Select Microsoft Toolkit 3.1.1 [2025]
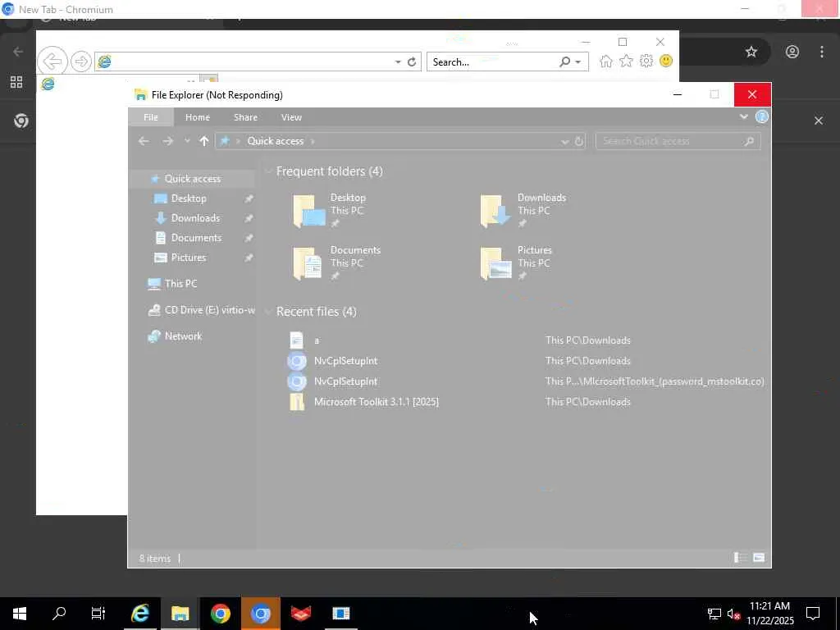 376,402
